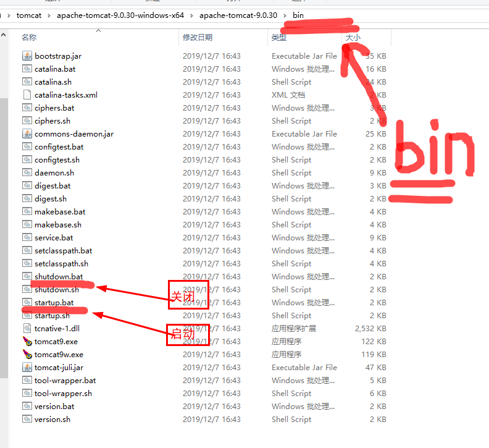This screenshot has height=448, width=489.
Task: Go to apache-tomcat-9.0.30 breadcrumb folder
Action: [238, 15]
